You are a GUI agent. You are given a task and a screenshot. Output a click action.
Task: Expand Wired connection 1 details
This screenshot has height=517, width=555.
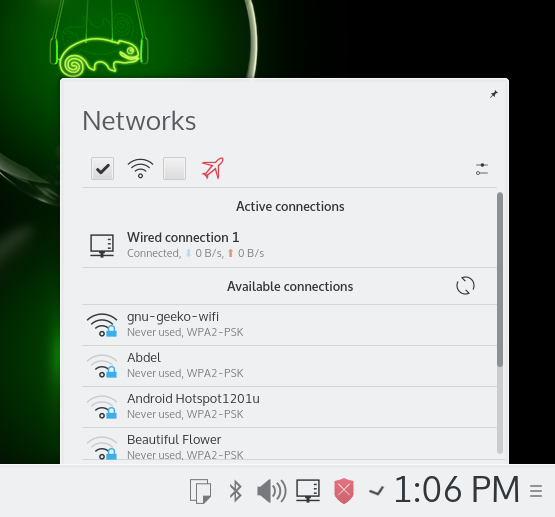tap(289, 245)
